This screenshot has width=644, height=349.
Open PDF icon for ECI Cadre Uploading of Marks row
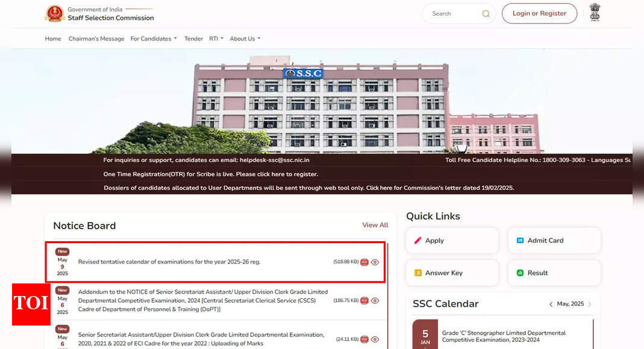click(x=364, y=339)
